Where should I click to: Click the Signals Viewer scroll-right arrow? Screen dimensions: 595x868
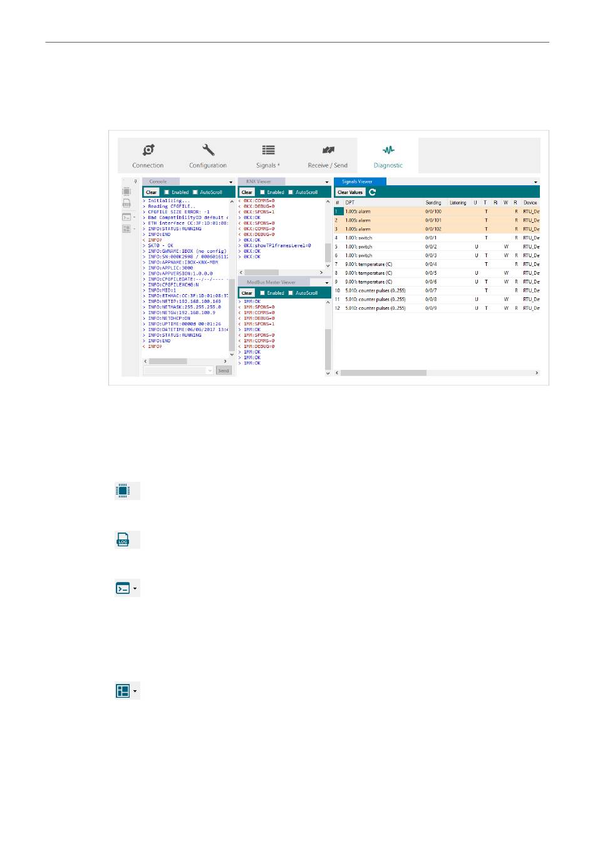(537, 373)
